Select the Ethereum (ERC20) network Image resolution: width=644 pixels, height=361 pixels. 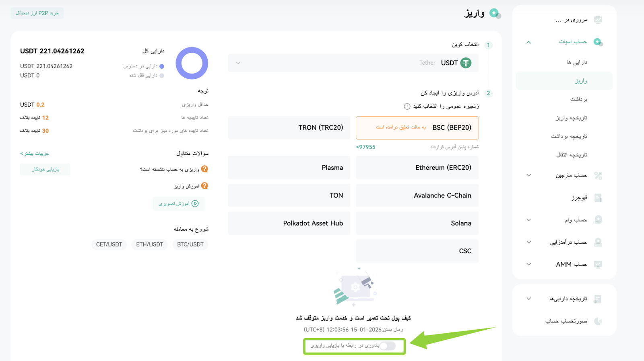[x=417, y=168]
